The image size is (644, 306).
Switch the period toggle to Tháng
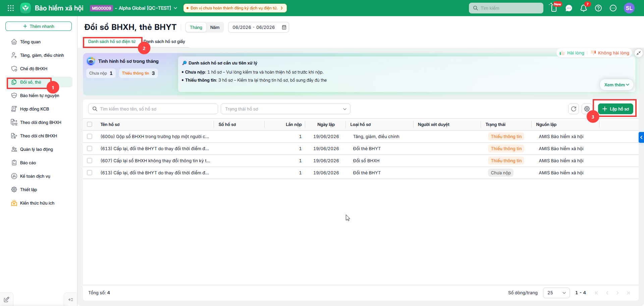pyautogui.click(x=196, y=27)
